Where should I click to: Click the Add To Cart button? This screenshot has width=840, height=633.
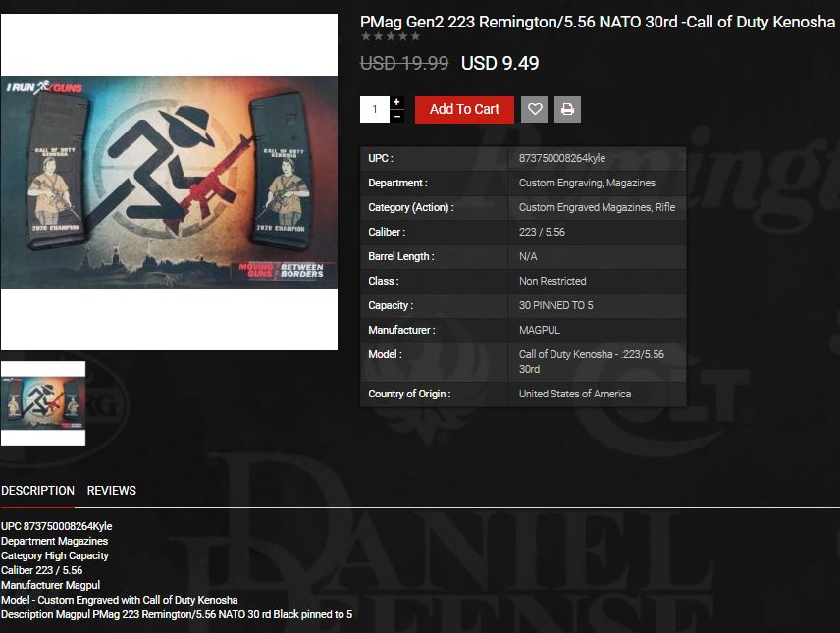(x=464, y=109)
